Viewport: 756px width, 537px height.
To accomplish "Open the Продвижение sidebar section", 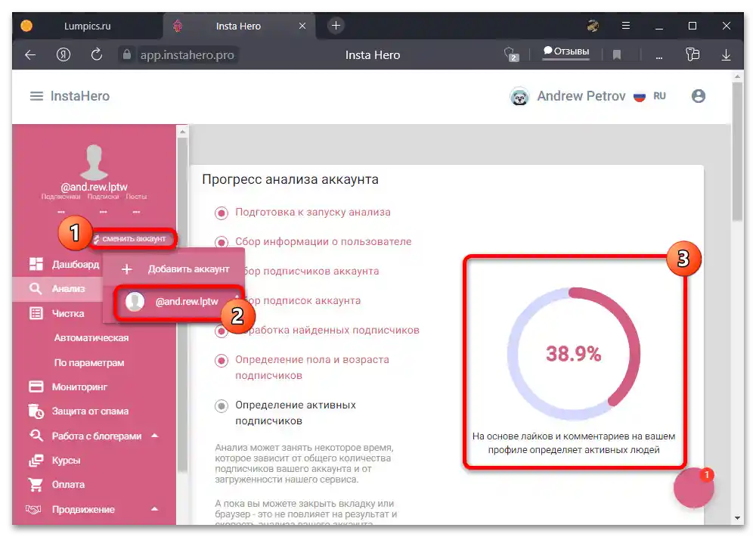I will click(x=83, y=510).
